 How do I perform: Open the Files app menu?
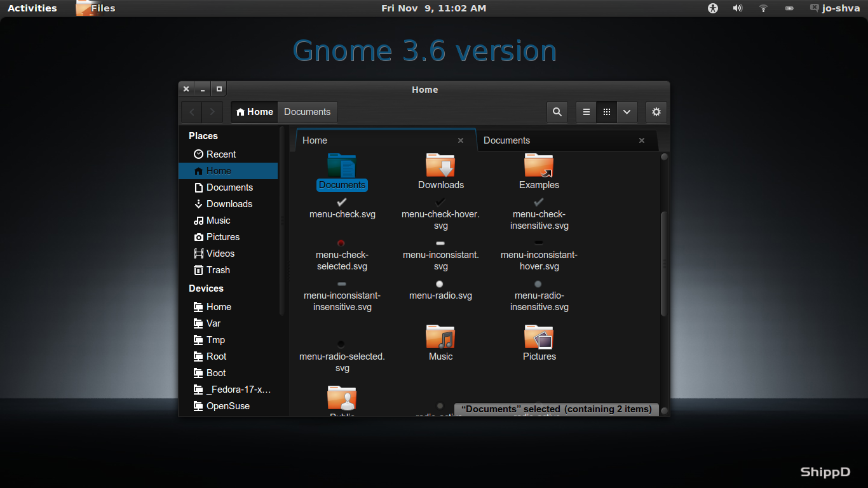pyautogui.click(x=96, y=8)
